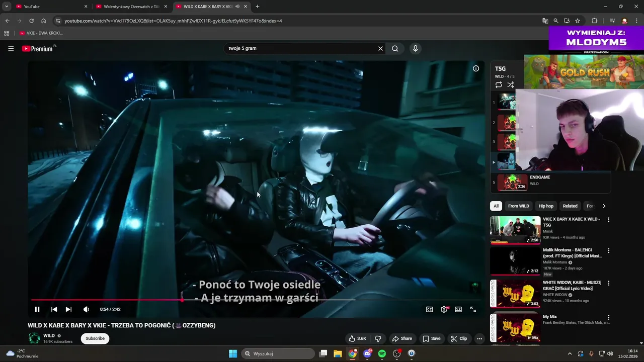Subscribe to the WILD channel
This screenshot has height=362, width=644.
coord(95,338)
